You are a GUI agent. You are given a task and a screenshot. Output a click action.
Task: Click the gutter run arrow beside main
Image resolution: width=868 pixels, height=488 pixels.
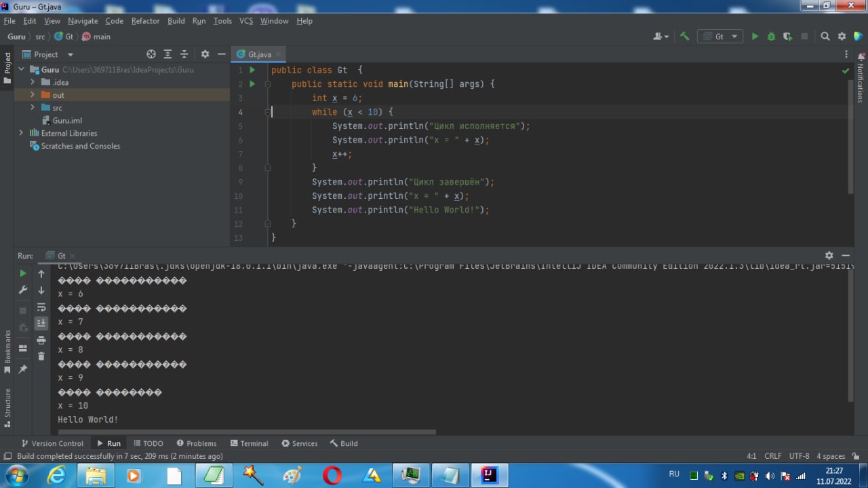252,84
